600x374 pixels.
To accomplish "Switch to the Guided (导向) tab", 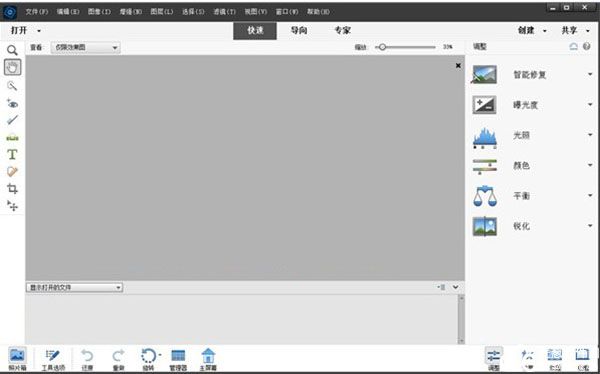I will tap(299, 31).
